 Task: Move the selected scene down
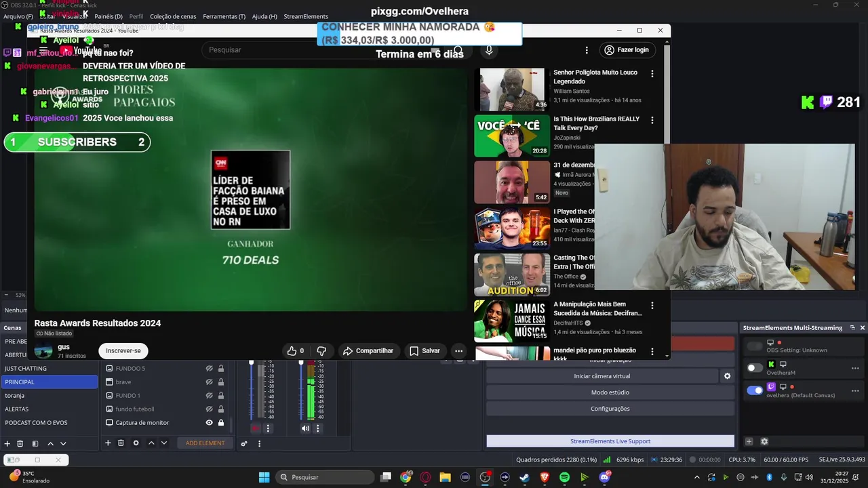click(63, 443)
